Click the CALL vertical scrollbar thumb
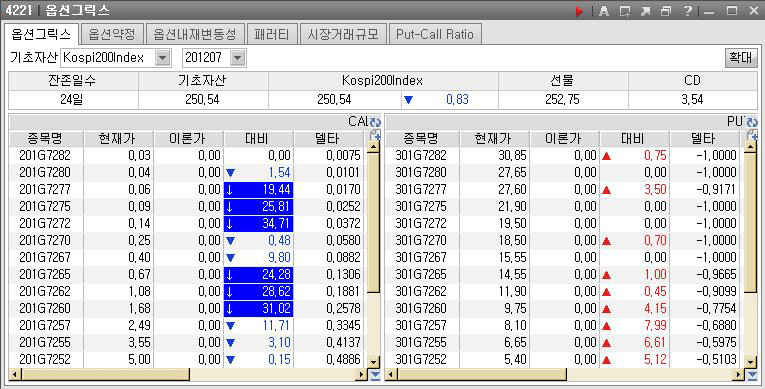 tap(373, 223)
